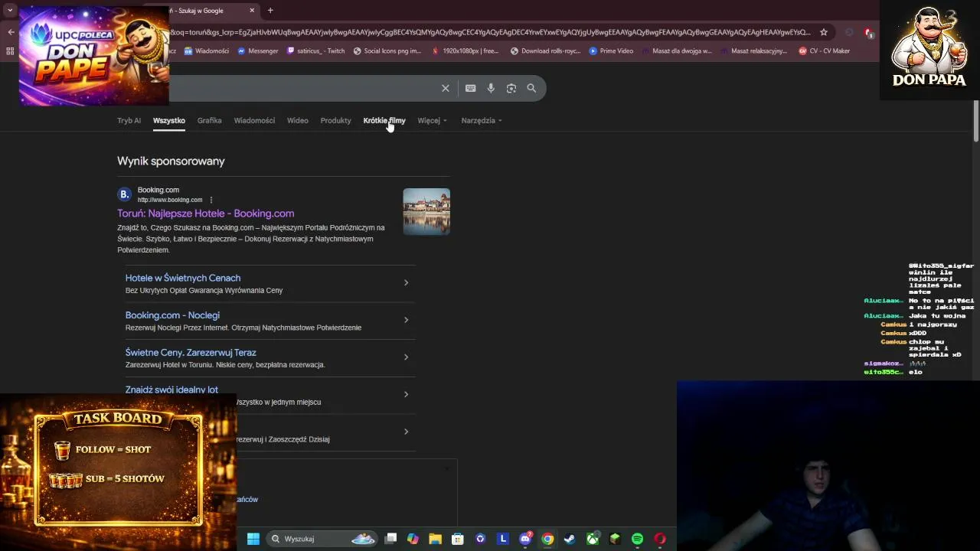
Task: Open chevron on the Zaoszczędź Dzisiaj row
Action: point(406,432)
